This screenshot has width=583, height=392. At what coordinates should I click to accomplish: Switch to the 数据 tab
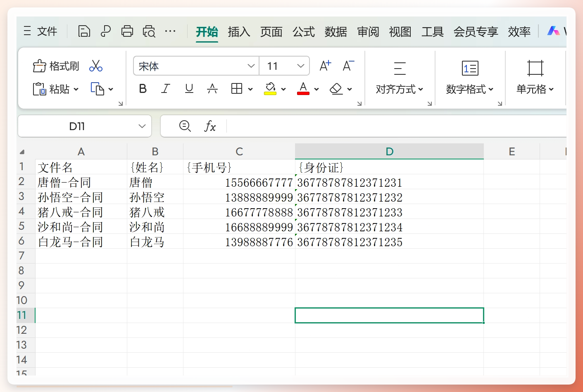click(x=336, y=32)
